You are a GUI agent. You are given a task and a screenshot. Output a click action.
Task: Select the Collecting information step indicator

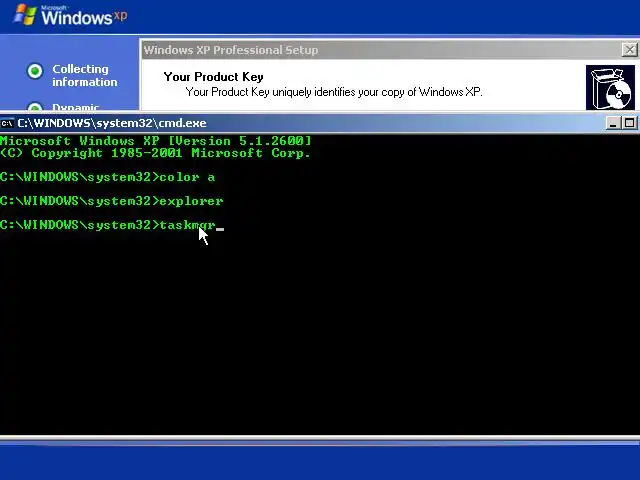click(x=35, y=71)
